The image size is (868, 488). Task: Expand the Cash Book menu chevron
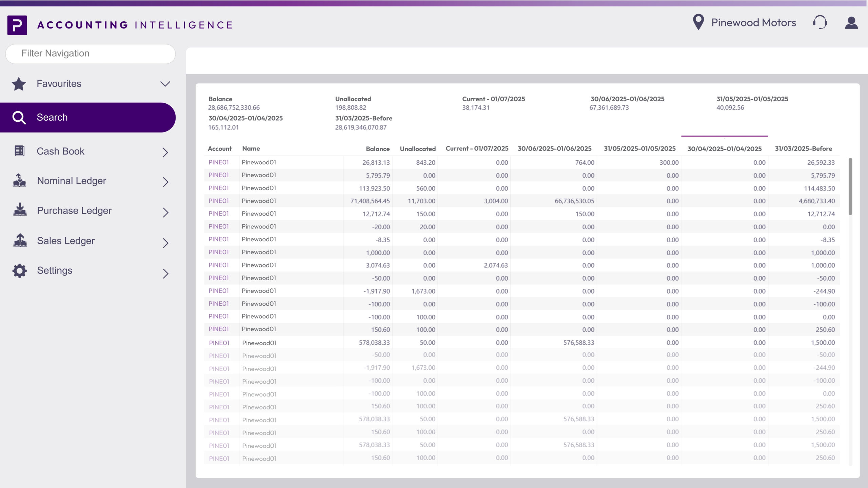tap(165, 153)
